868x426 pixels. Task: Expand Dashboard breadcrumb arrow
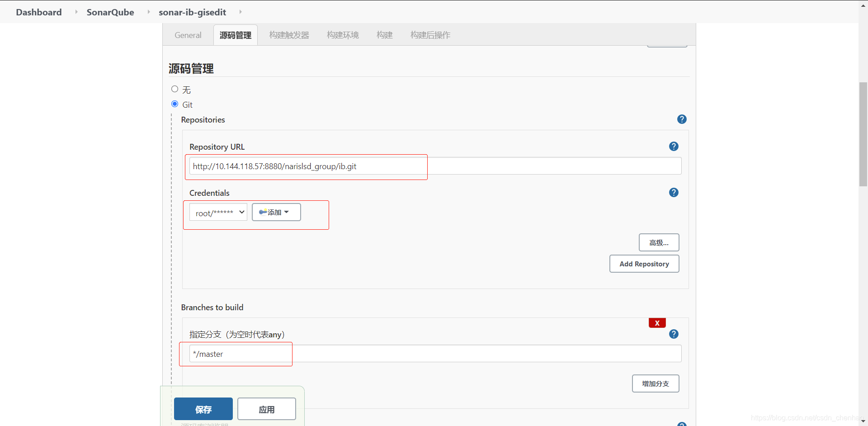76,12
